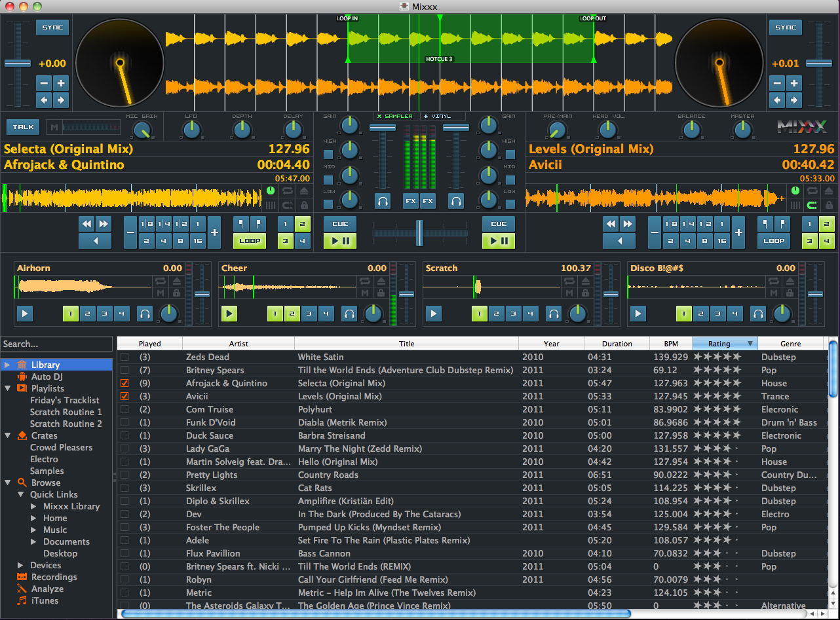Collapse Quick Links in Browse
The image size is (840, 620).
coord(21,494)
